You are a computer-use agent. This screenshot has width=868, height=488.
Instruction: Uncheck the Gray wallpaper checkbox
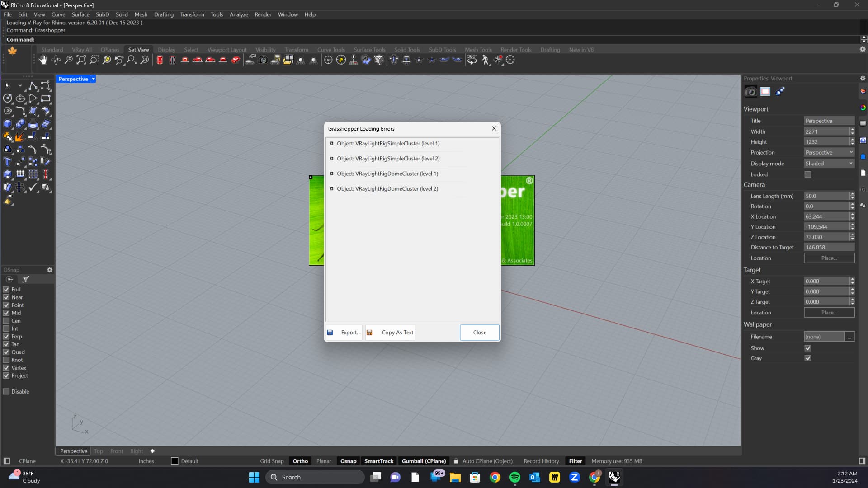808,358
